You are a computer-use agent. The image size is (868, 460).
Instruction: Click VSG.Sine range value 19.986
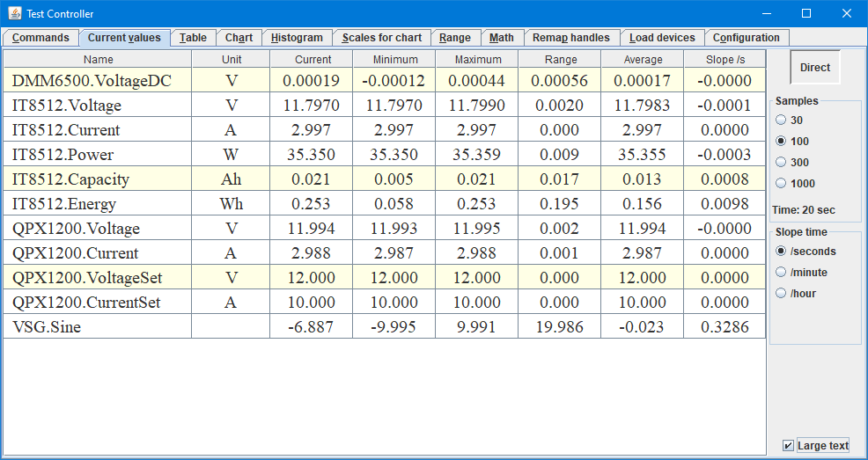point(560,327)
